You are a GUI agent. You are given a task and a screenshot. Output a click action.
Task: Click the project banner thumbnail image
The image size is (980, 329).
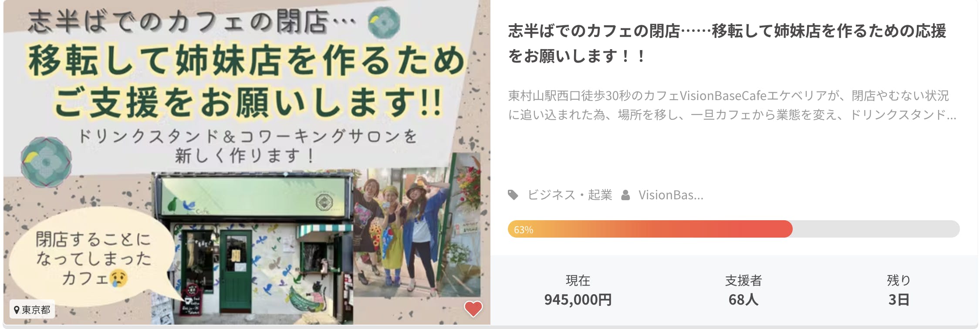point(247,162)
